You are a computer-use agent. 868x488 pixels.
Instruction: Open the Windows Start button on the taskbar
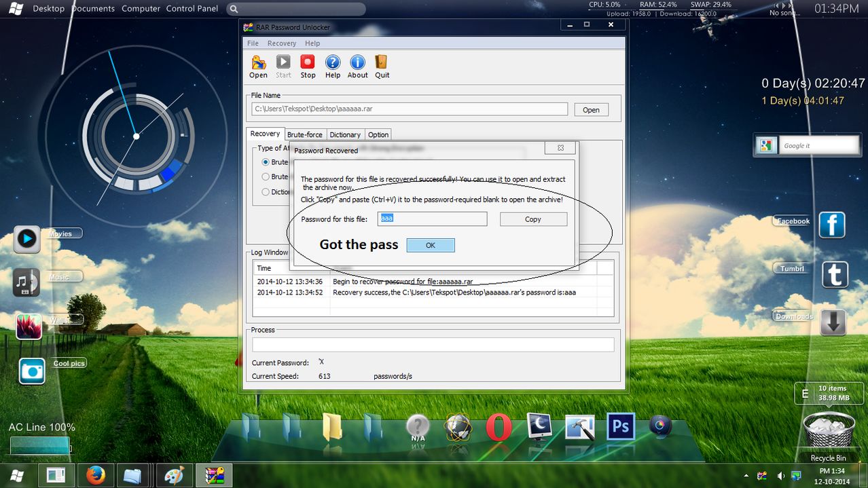click(18, 476)
